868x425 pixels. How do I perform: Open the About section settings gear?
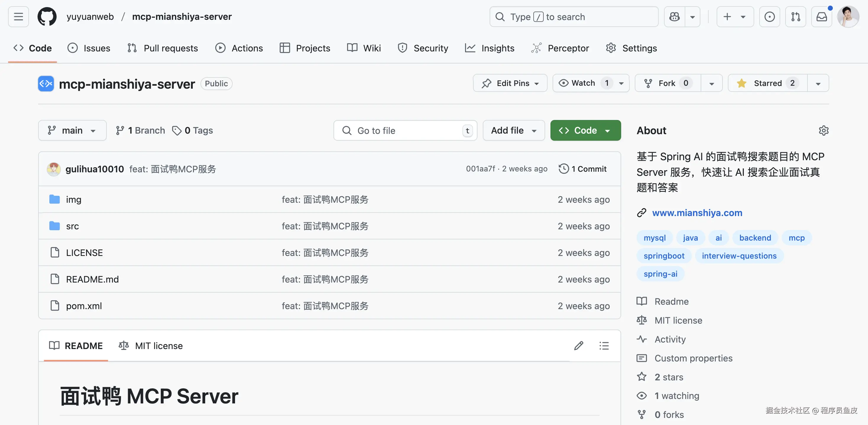(x=824, y=130)
